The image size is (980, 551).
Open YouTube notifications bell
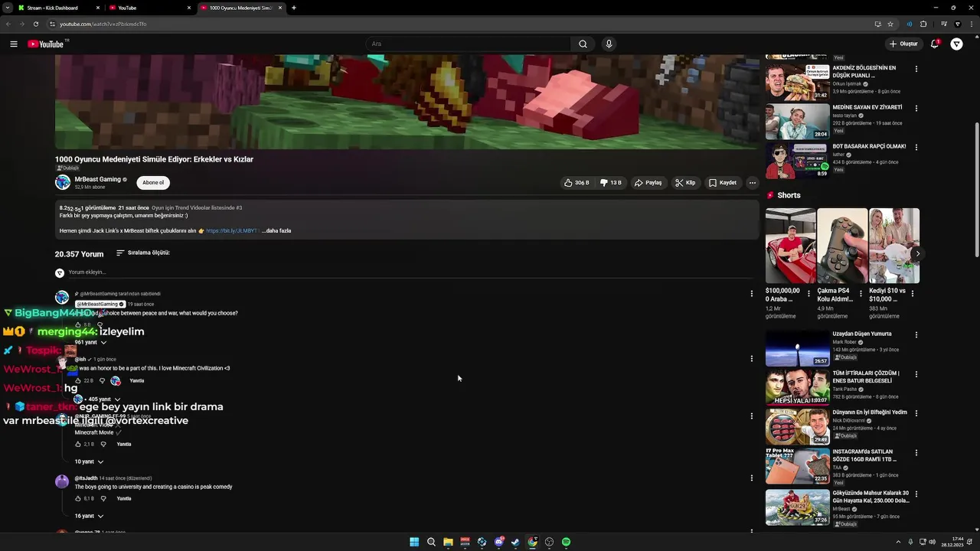pos(935,44)
